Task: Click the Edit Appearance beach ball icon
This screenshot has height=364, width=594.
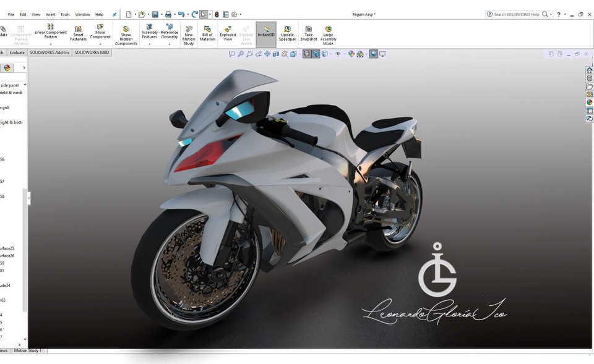Action: (351, 54)
